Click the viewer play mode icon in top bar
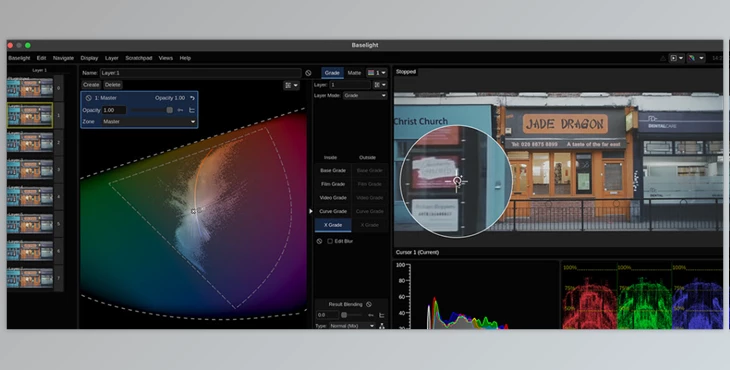The height and width of the screenshot is (370, 730). point(673,58)
